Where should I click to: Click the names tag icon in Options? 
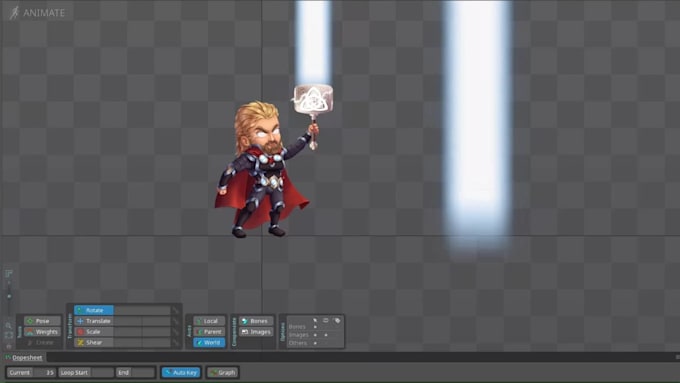[337, 321]
